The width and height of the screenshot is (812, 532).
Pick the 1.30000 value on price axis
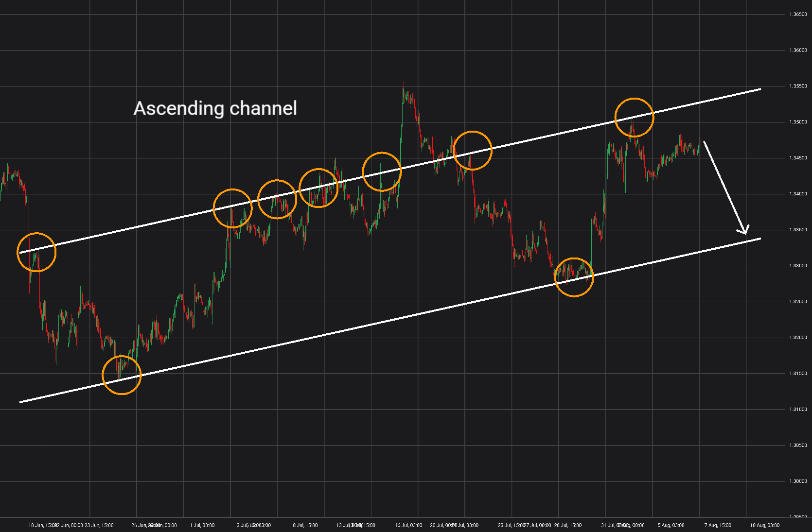click(x=798, y=482)
